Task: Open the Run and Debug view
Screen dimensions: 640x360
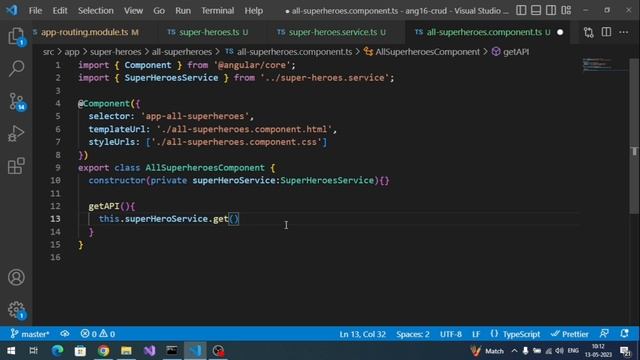Action: (x=16, y=133)
